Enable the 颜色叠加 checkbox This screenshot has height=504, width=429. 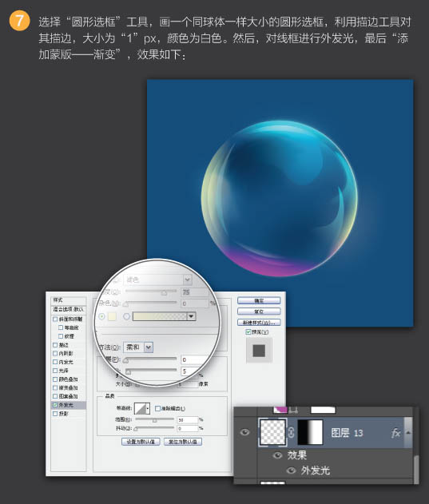click(55, 379)
